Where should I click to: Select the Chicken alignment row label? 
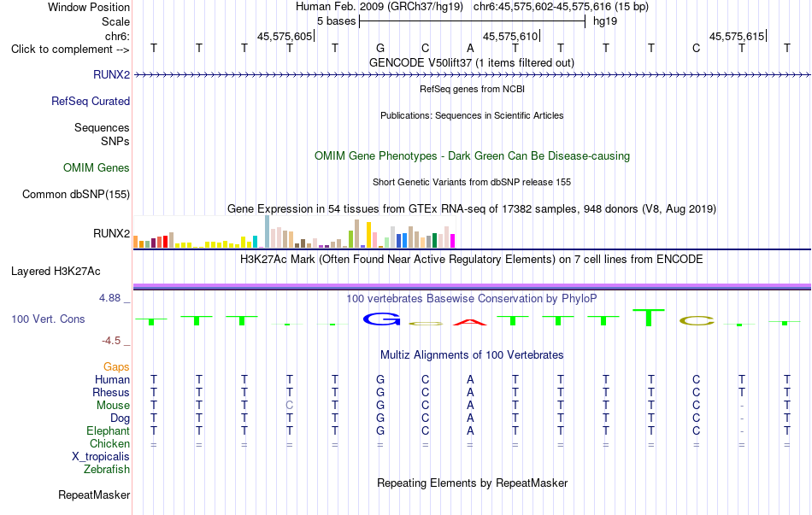click(109, 443)
